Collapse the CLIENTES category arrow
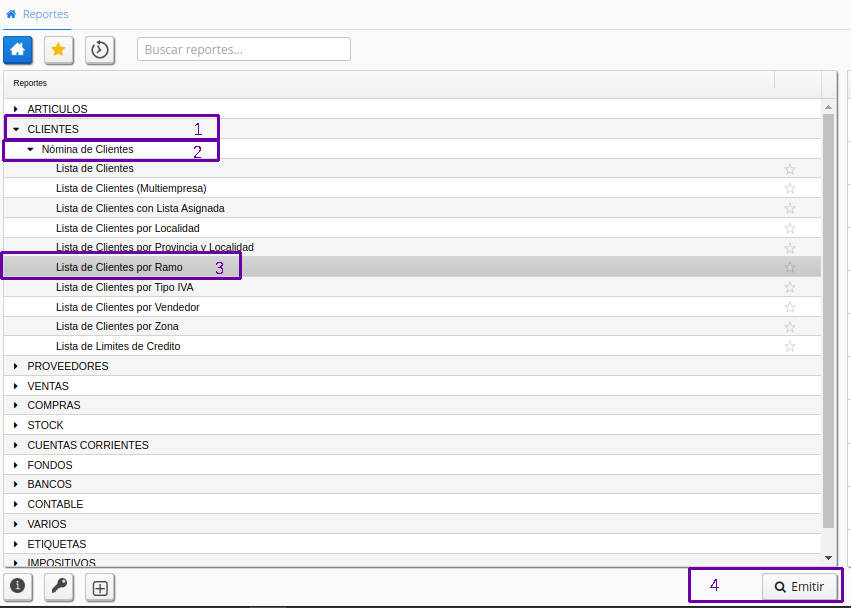Screen dimensions: 851x608 pos(16,129)
